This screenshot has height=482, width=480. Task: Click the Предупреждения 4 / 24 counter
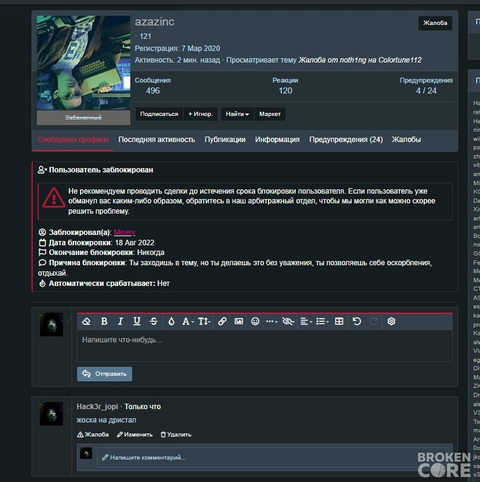point(426,86)
